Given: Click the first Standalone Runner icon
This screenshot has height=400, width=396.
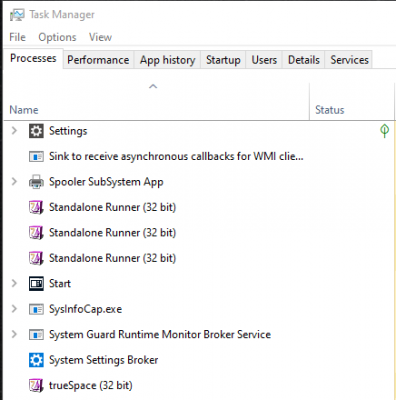Looking at the screenshot, I should (x=36, y=207).
